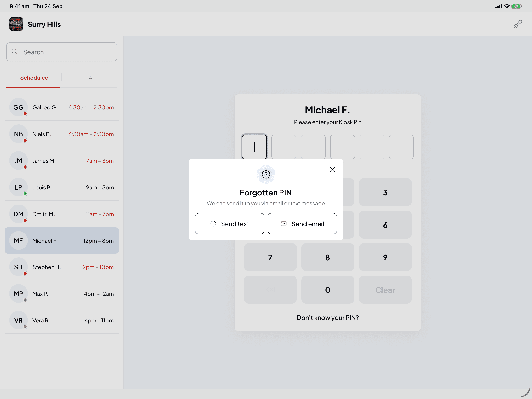The image size is (532, 399).
Task: Tap keypad number 7
Action: [x=270, y=257]
